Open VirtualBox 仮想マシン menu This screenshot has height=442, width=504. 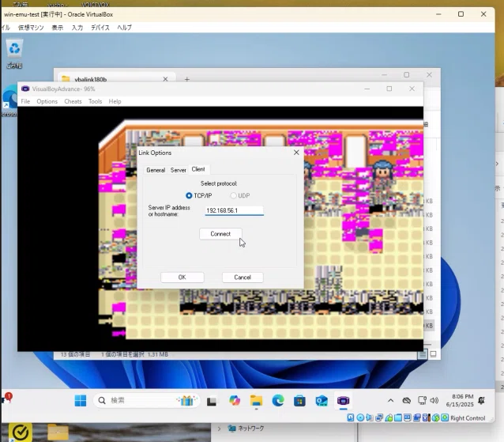(31, 28)
